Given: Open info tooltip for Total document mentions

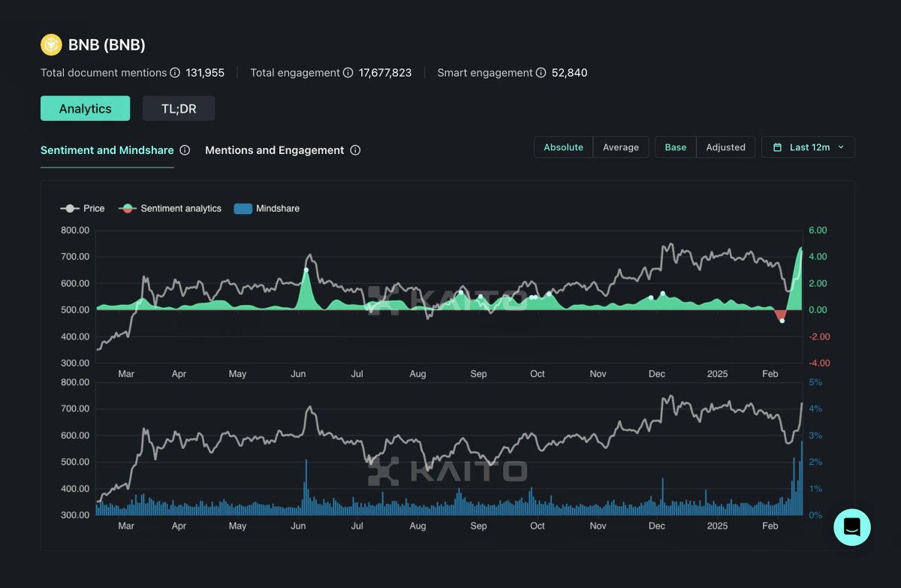Looking at the screenshot, I should click(174, 73).
